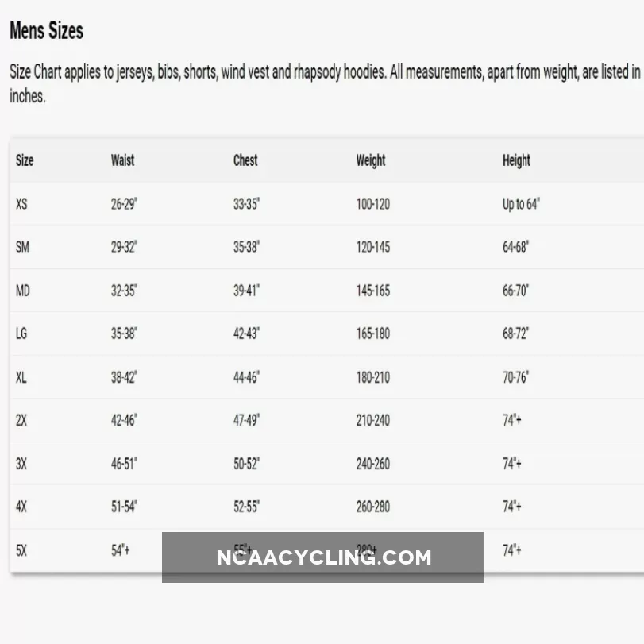Click the Weight column header

370,160
